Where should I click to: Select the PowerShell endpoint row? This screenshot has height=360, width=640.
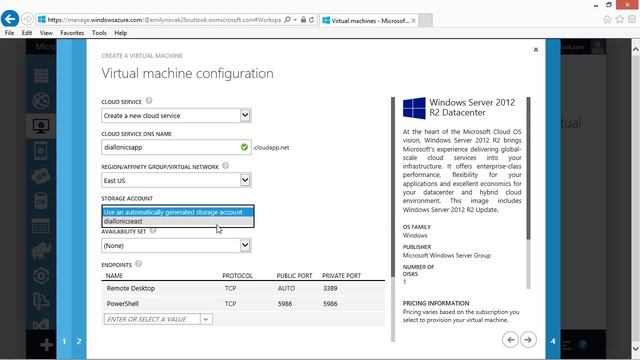(x=243, y=304)
